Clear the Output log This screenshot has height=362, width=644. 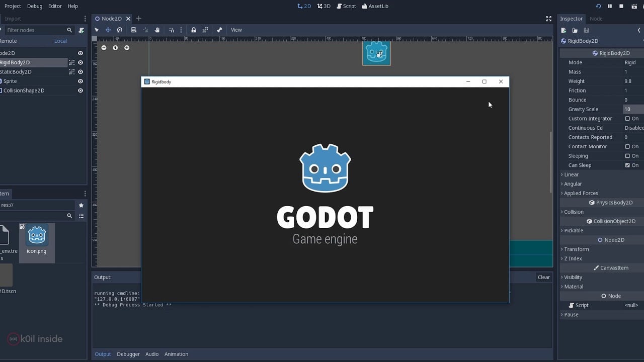tap(544, 277)
